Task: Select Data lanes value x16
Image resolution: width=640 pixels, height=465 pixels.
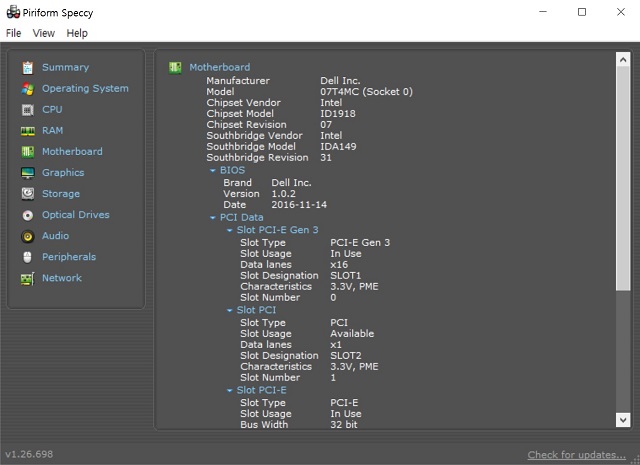Action: point(339,265)
